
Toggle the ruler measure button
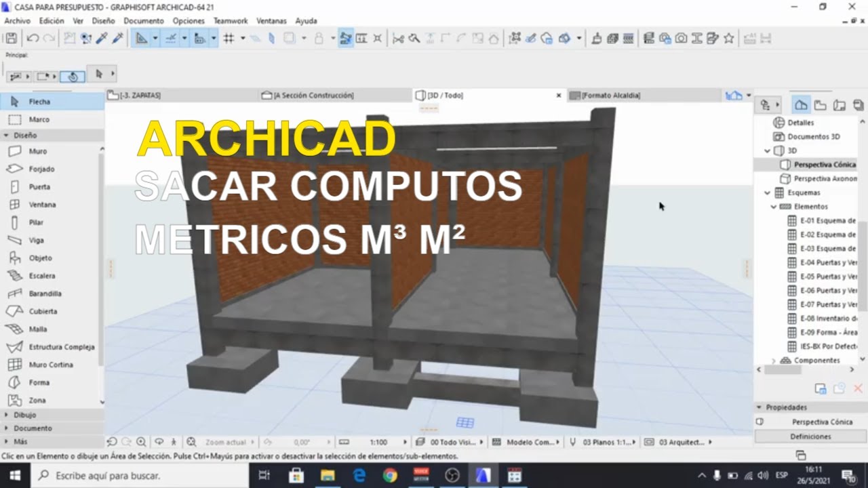[361, 39]
